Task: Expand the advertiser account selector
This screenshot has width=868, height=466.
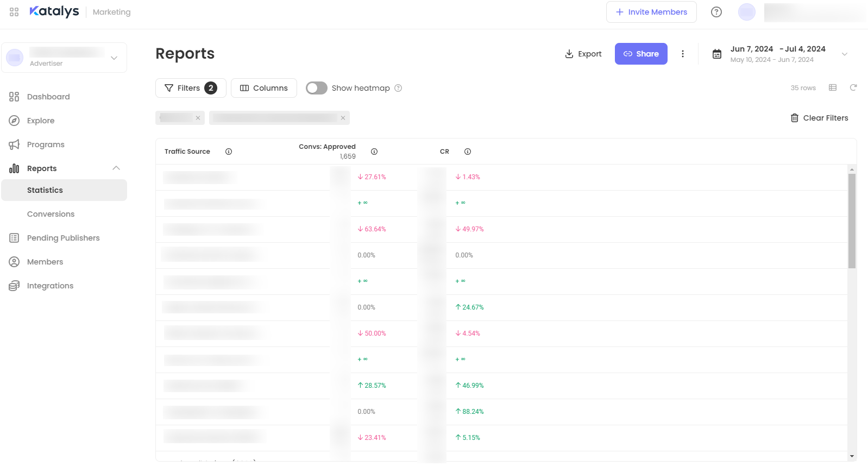Action: click(x=114, y=58)
